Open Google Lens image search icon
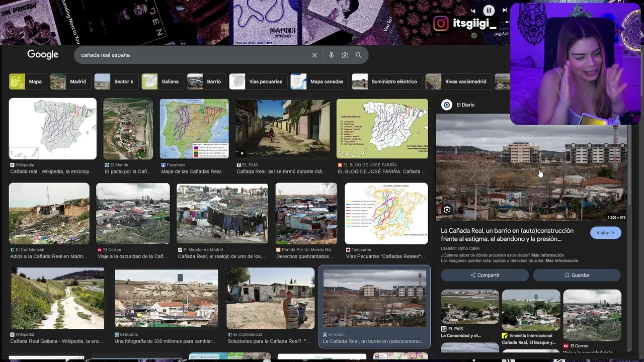 (345, 55)
